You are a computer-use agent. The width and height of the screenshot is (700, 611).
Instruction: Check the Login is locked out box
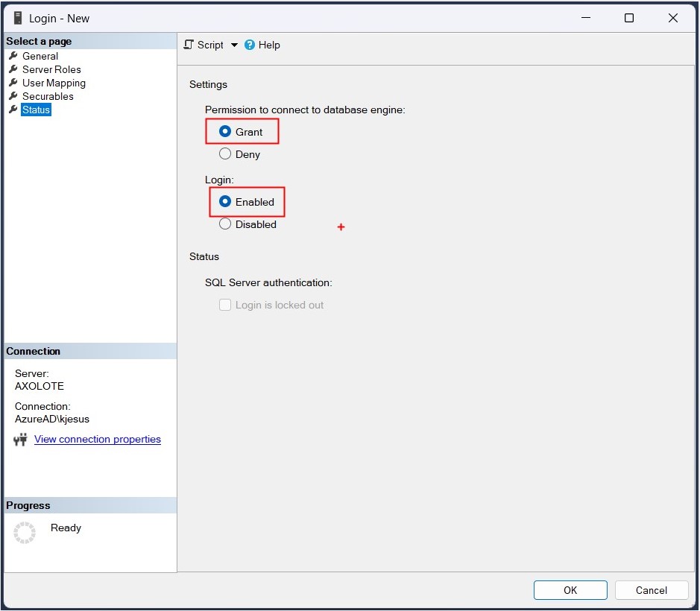pos(225,305)
